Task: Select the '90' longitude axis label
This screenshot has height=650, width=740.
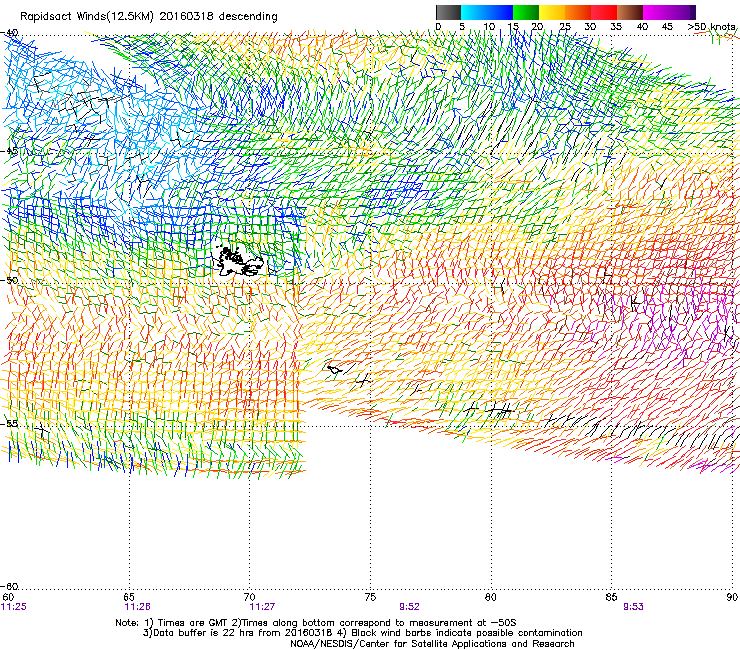Action: pos(732,597)
